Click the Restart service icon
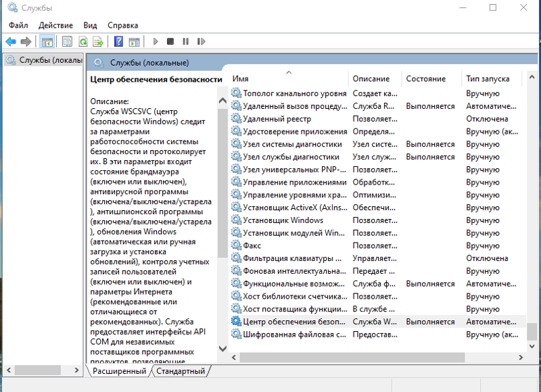The height and width of the screenshot is (392, 541). (201, 41)
